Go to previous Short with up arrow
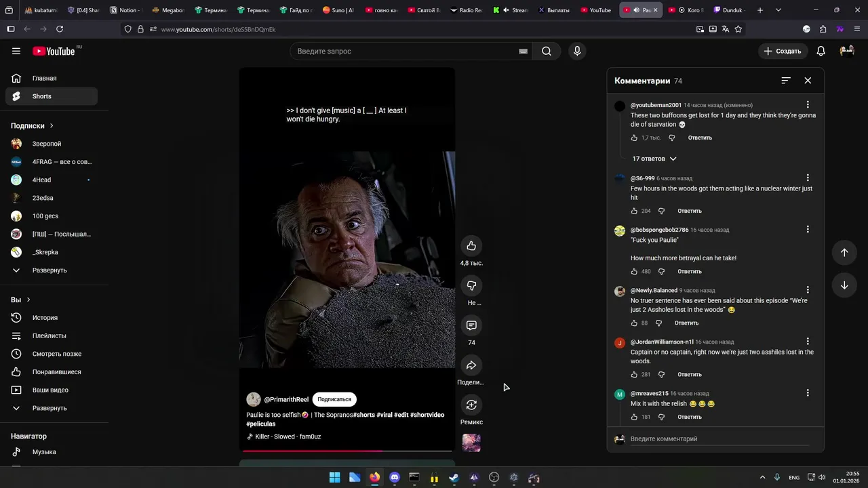This screenshot has height=488, width=868. 844,252
